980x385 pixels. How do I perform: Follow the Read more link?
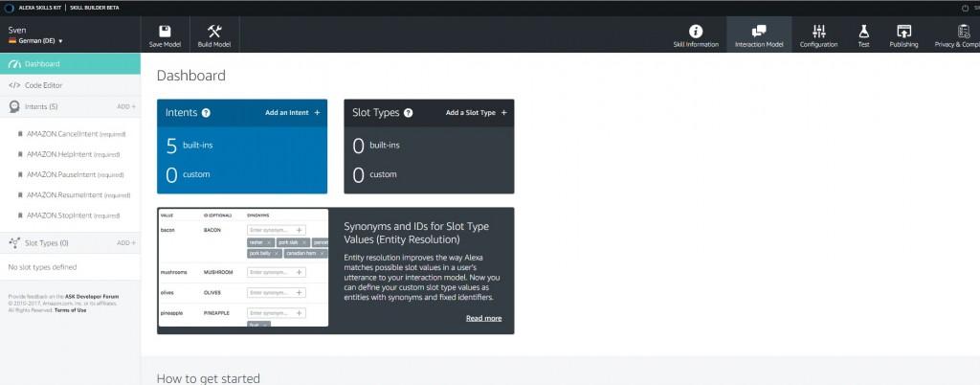pyautogui.click(x=483, y=318)
